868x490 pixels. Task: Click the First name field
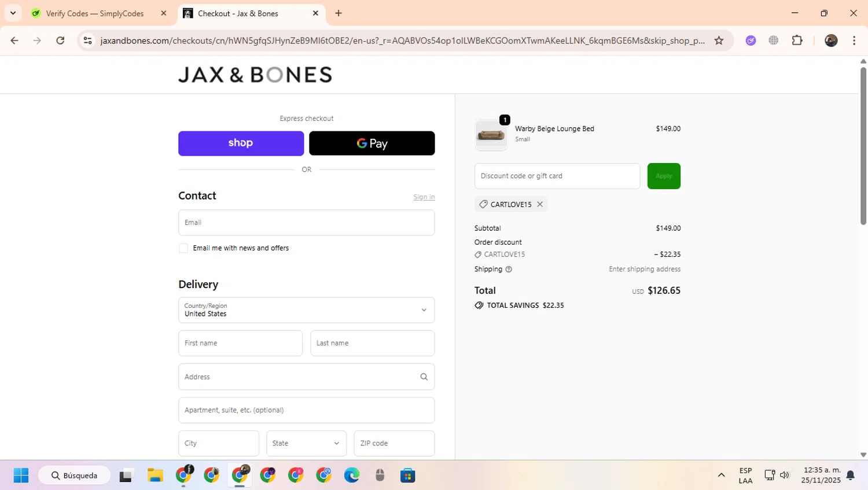tap(240, 343)
